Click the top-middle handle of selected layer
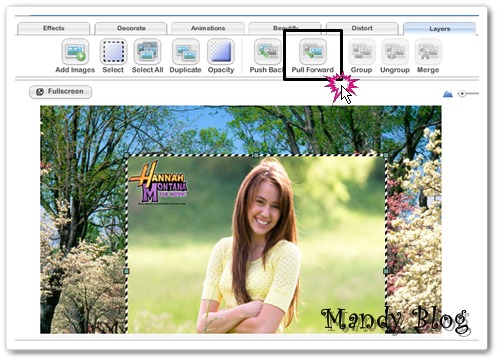This screenshot has height=362, width=500. tap(256, 155)
